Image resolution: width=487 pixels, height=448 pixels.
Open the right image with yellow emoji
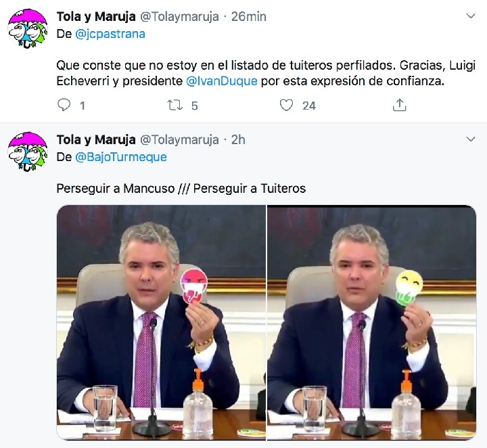371,322
